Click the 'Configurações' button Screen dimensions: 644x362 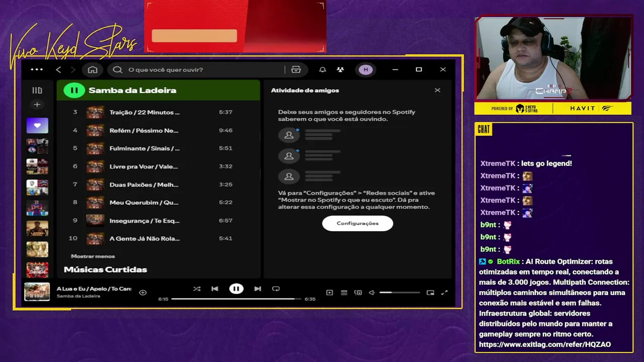click(357, 223)
